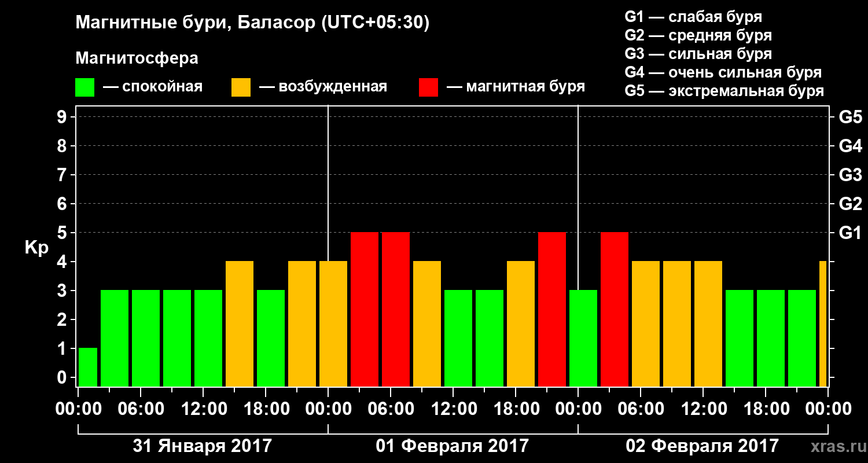Viewport: 868px width, 463px height.
Task: Click the G5 label on the right axis
Action: [850, 117]
